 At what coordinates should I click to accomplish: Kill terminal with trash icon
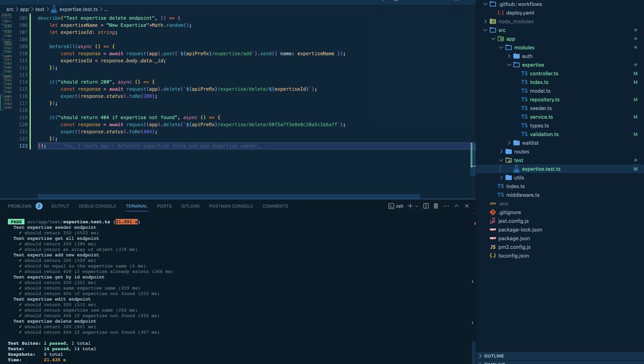point(436,206)
